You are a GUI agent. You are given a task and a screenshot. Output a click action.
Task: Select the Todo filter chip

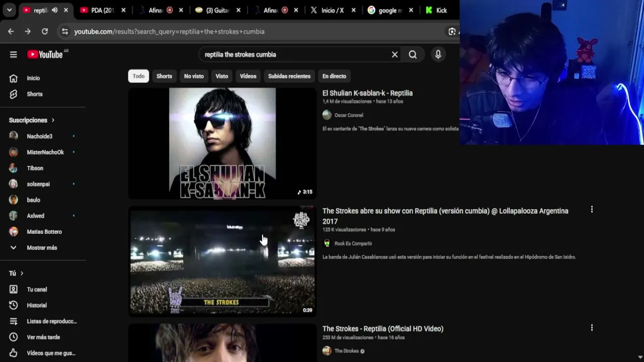(x=138, y=76)
